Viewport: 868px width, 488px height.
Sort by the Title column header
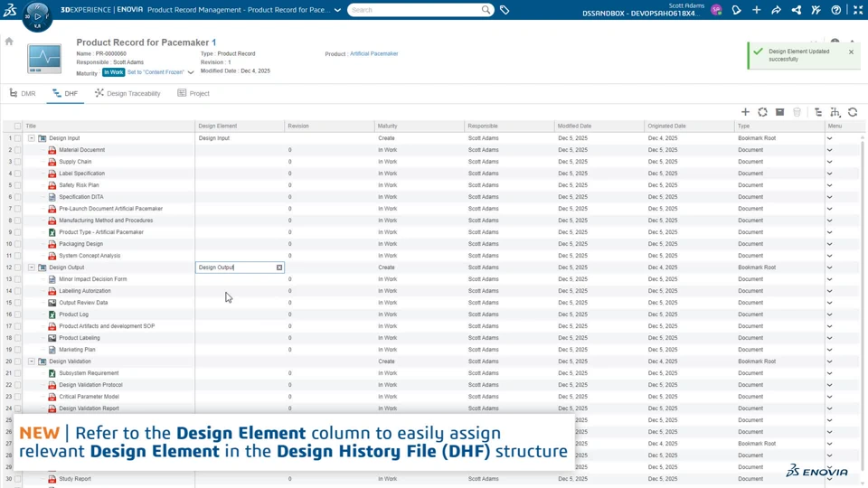pyautogui.click(x=31, y=127)
